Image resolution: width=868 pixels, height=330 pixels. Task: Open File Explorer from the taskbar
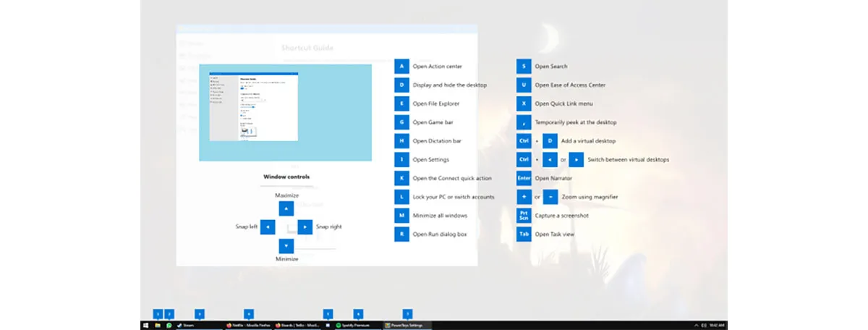click(x=158, y=326)
